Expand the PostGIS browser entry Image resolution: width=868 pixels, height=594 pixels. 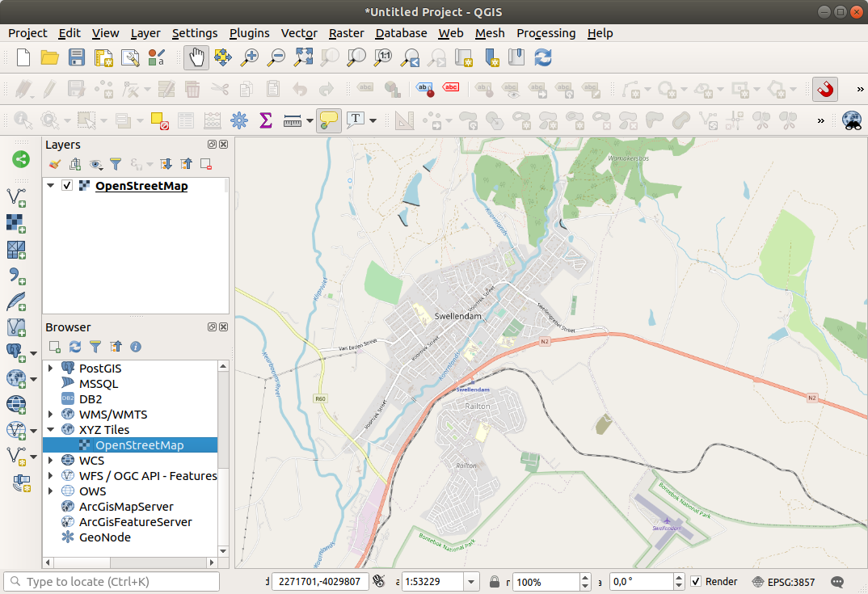click(x=50, y=368)
